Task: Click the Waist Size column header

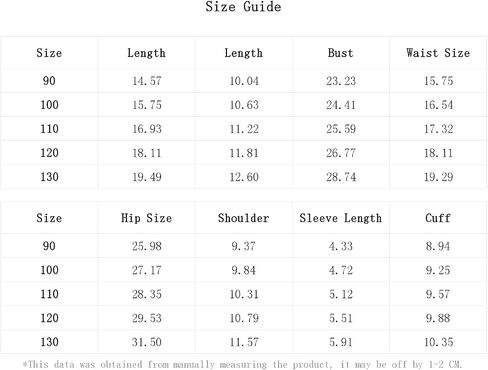Action: [x=438, y=53]
